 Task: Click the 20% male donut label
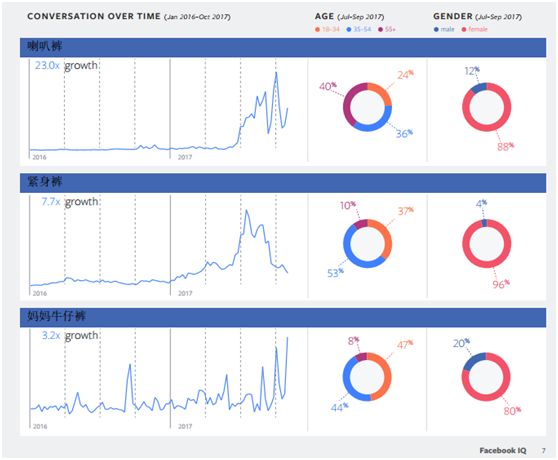point(461,343)
